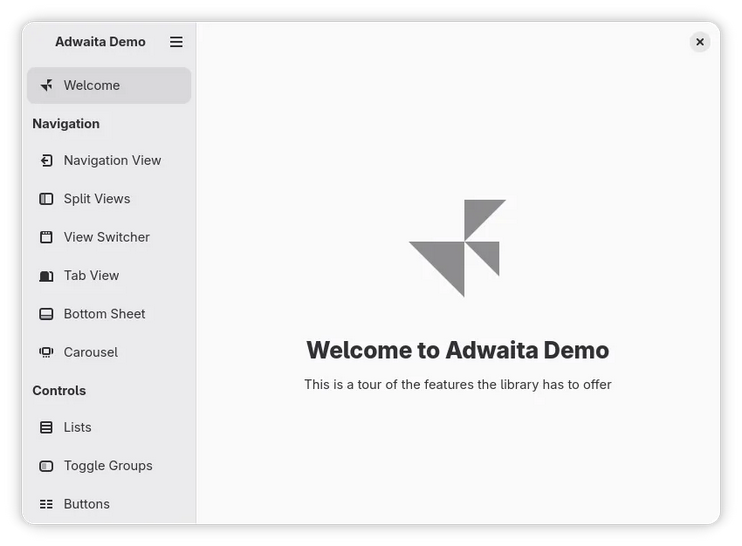The height and width of the screenshot is (546, 742).
Task: Click the View Switcher icon
Action: click(x=46, y=237)
